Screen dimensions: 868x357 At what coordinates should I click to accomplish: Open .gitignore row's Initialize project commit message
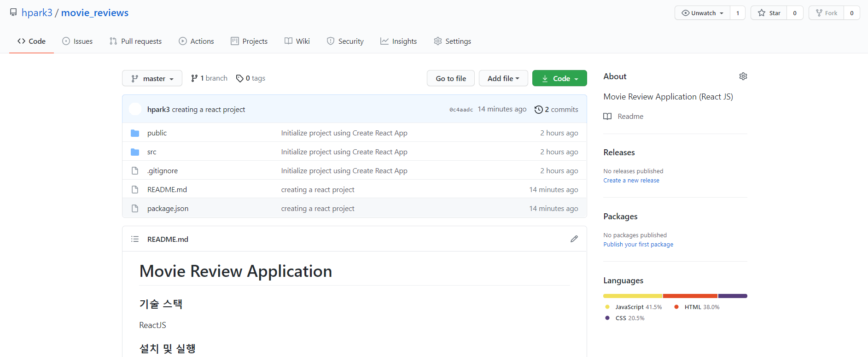click(344, 170)
